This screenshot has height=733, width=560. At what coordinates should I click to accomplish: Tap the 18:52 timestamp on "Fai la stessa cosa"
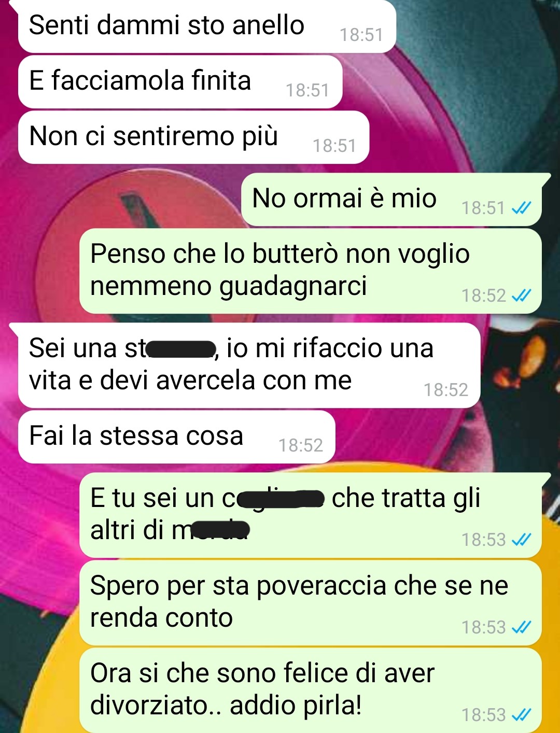click(x=301, y=445)
